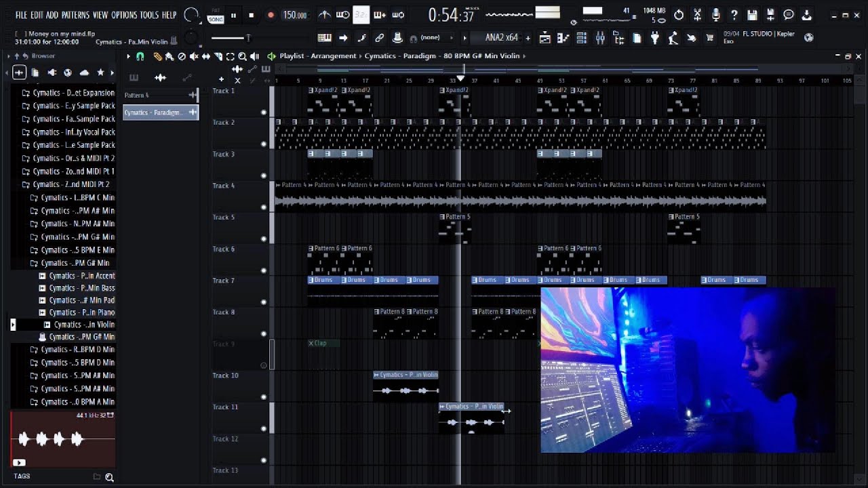
Task: Click the save project floppy icon
Action: [752, 15]
